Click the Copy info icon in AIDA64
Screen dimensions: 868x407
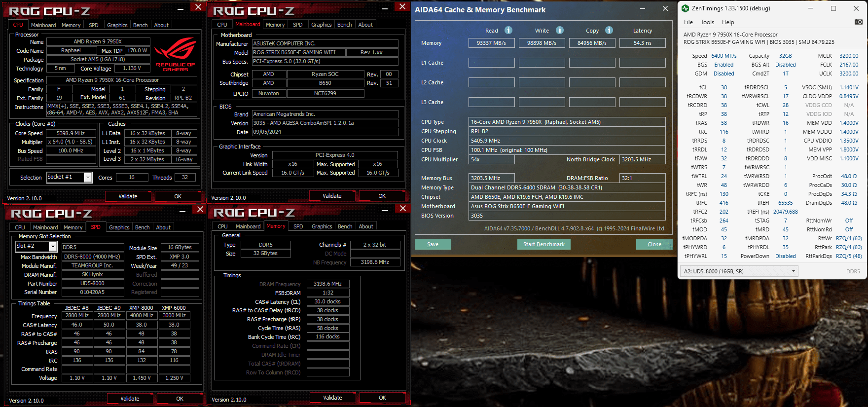pos(609,30)
